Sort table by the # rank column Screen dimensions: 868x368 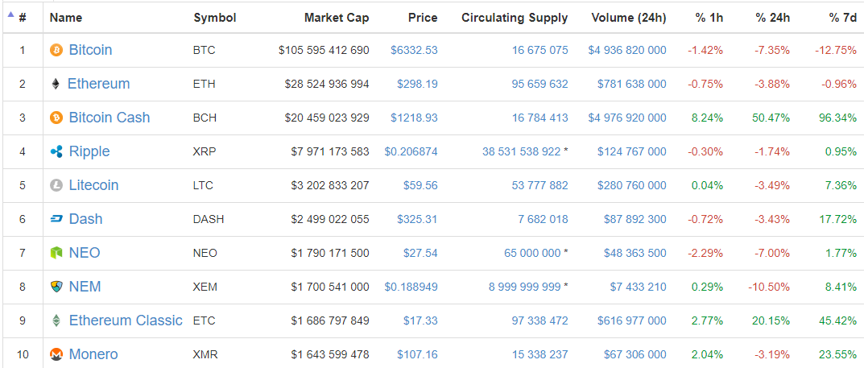pos(22,18)
